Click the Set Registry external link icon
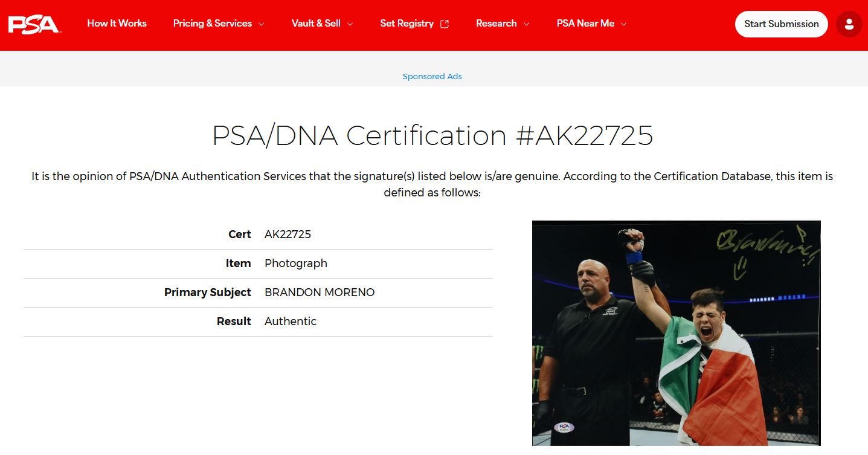 [x=445, y=24]
